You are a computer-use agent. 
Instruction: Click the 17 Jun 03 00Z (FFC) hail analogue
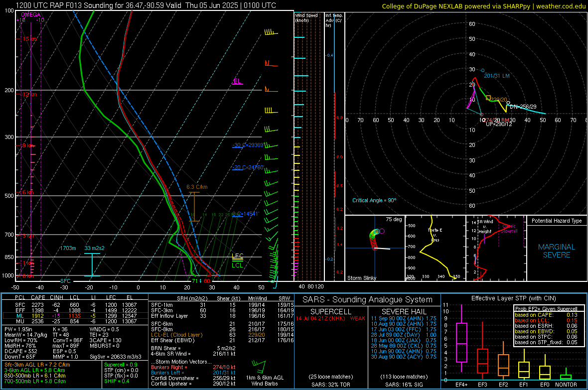point(404,329)
